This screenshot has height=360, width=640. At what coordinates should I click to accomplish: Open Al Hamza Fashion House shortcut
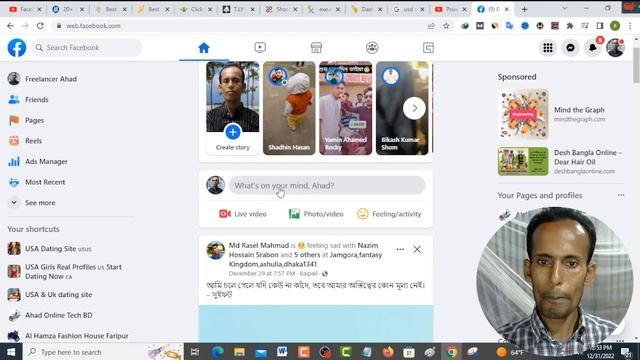pos(76,336)
